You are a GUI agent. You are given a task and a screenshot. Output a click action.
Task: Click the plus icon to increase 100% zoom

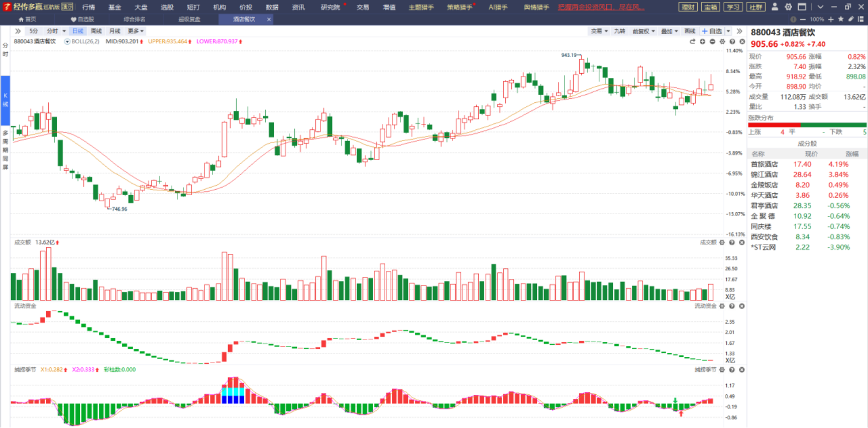pos(831,19)
